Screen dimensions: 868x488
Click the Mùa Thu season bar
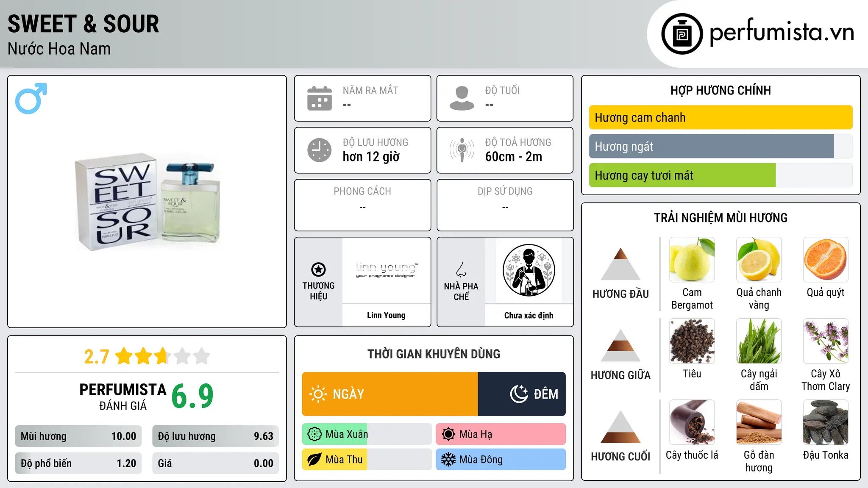point(367,460)
